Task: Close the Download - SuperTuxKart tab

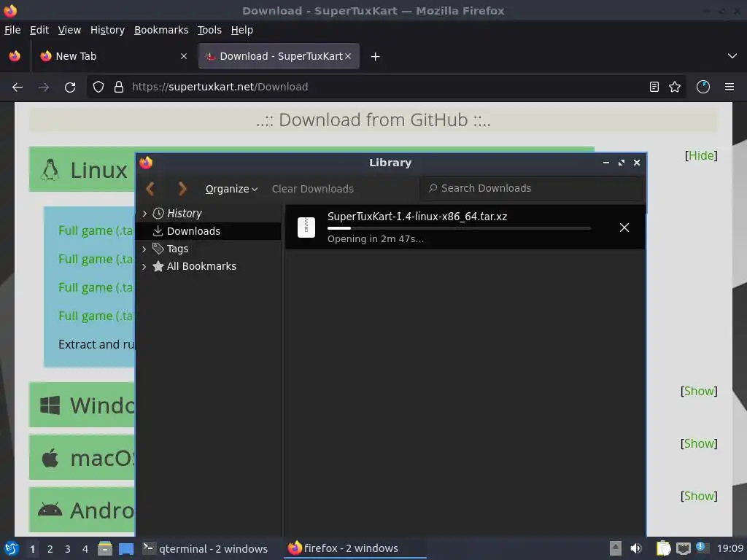Action: (348, 56)
